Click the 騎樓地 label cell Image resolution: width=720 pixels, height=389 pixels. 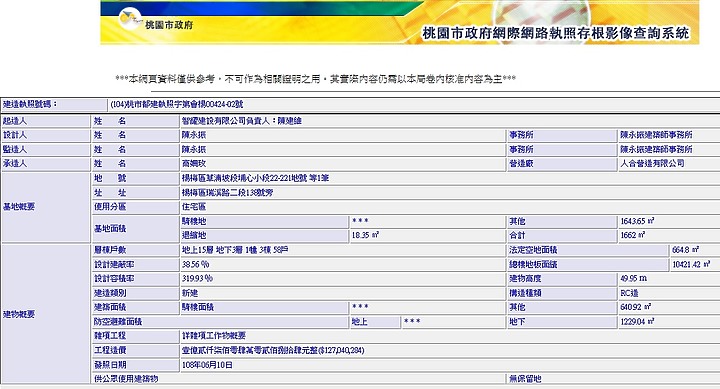coord(264,221)
